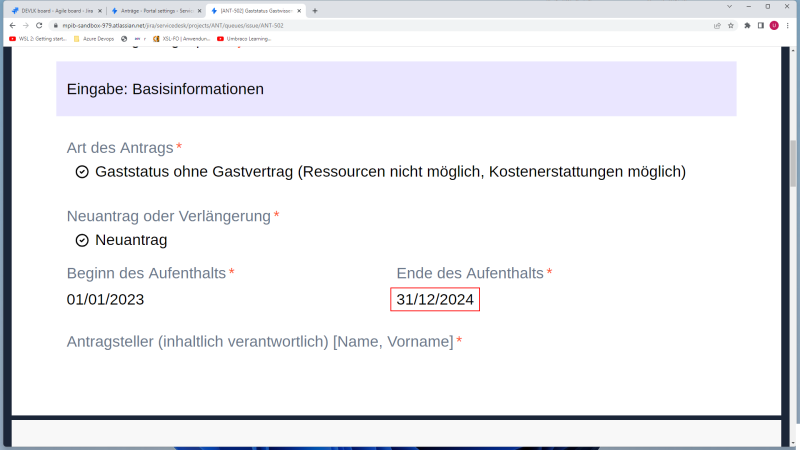Image resolution: width=800 pixels, height=450 pixels.
Task: Open the Umbraco Learning bookmark
Action: (244, 39)
